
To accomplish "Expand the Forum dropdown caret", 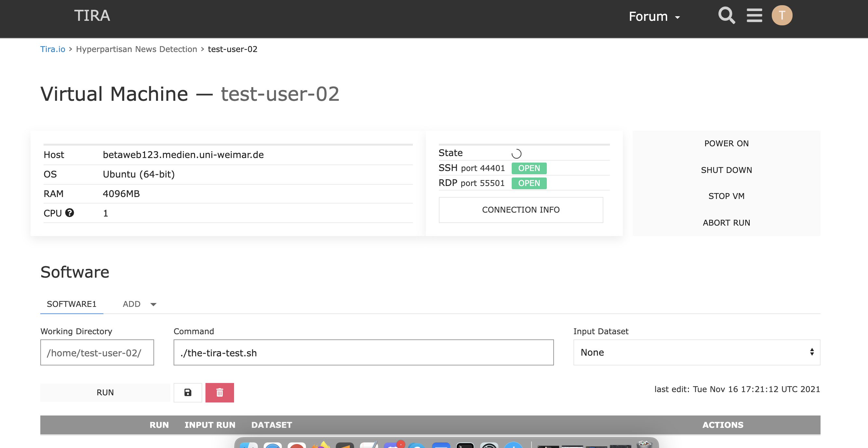I will (677, 17).
